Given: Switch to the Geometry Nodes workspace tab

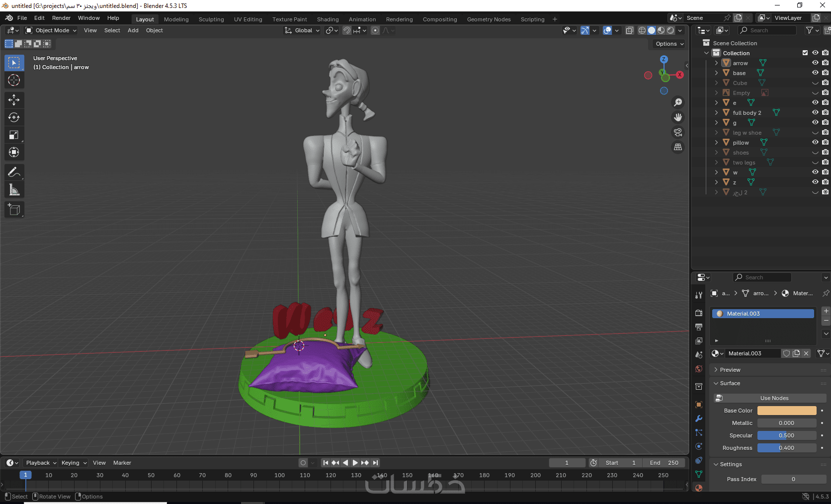Looking at the screenshot, I should (489, 19).
